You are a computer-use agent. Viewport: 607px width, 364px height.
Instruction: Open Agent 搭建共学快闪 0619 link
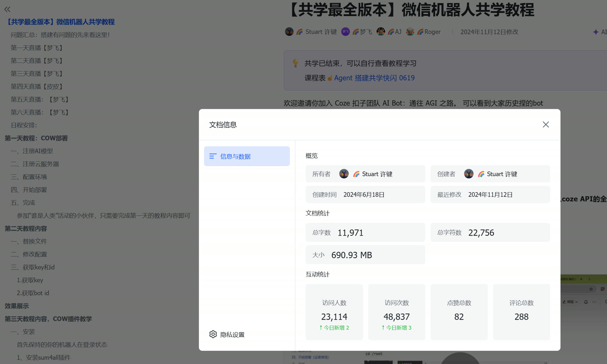tap(374, 78)
